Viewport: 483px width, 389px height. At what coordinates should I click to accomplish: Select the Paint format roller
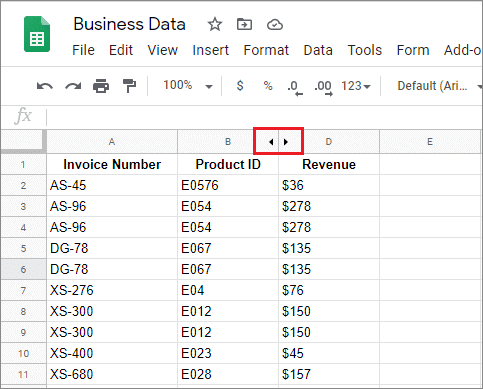pos(129,86)
